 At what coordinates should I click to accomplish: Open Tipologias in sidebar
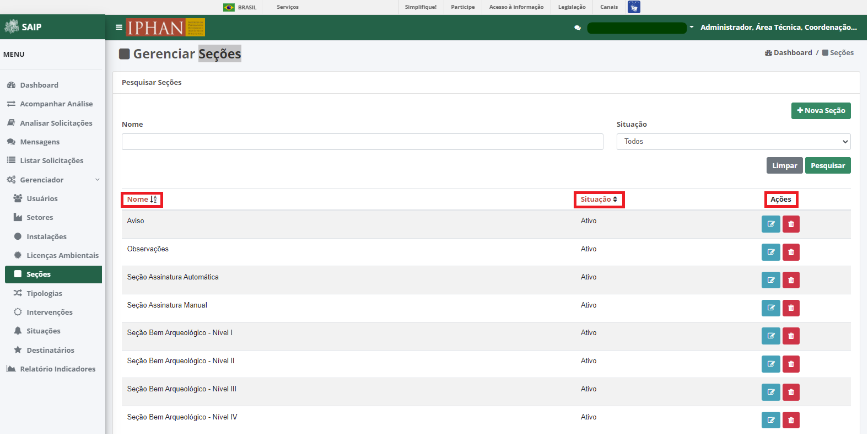(x=44, y=293)
